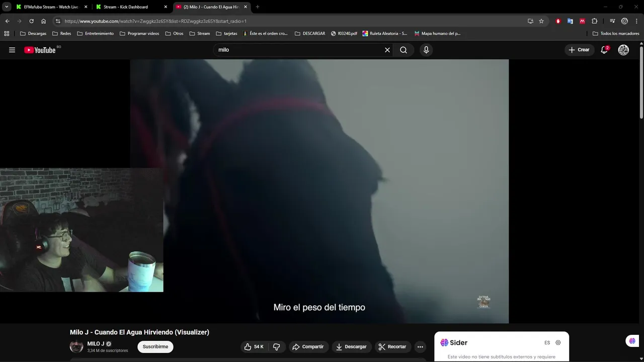This screenshot has height=362, width=644.
Task: Click the MILO J channel avatar
Action: pyautogui.click(x=76, y=346)
